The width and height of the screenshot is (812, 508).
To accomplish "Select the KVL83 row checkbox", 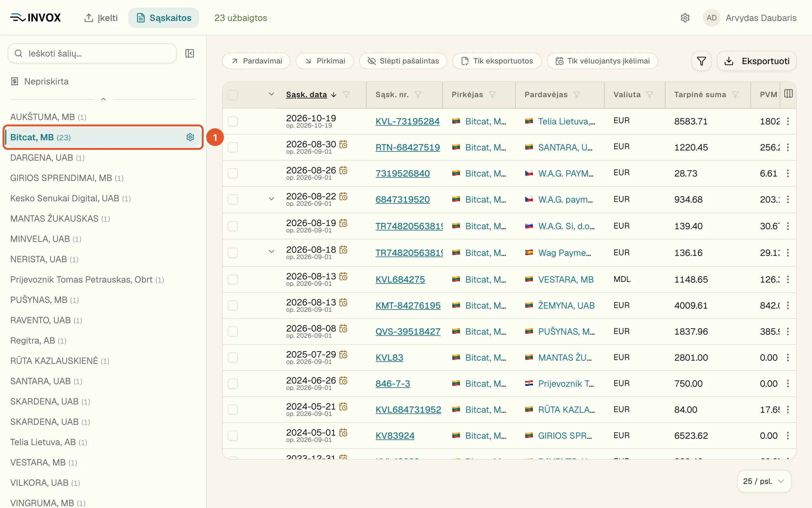I will tap(233, 358).
